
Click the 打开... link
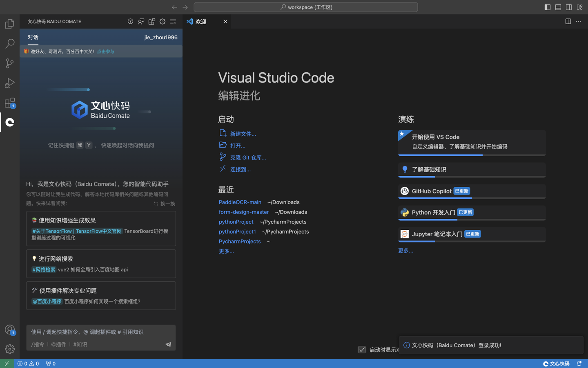(x=238, y=146)
